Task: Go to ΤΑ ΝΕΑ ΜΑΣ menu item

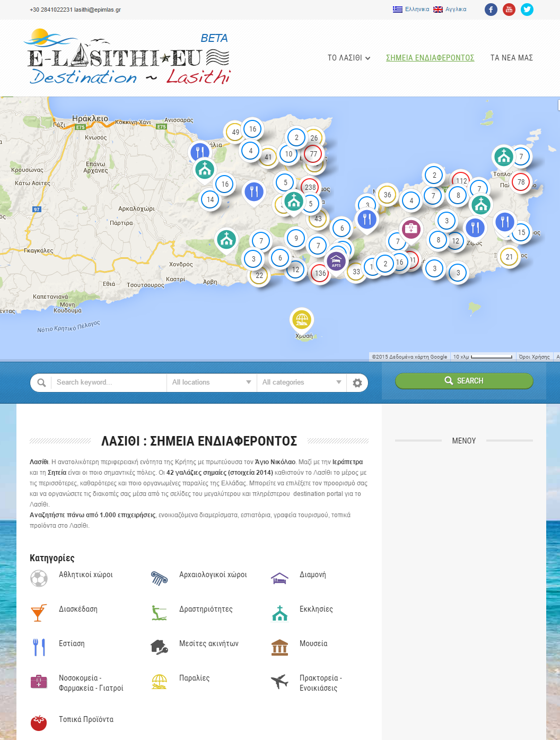Action: click(511, 58)
